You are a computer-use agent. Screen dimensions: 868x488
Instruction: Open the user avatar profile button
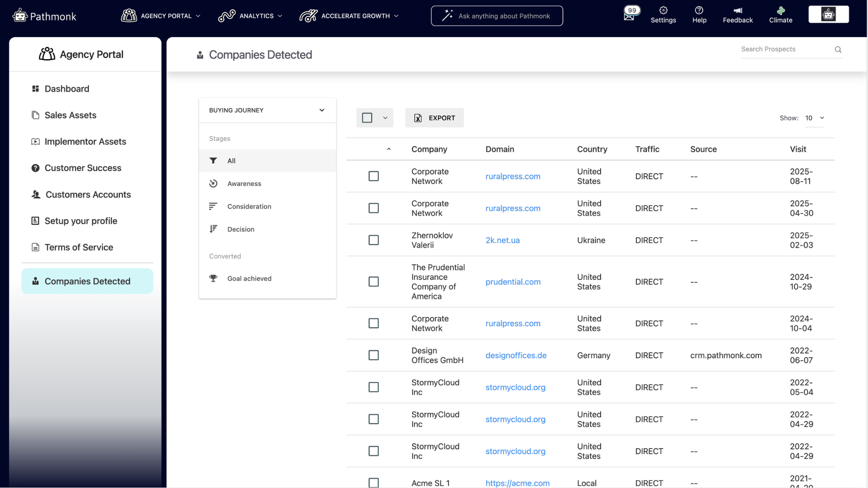[x=828, y=15]
